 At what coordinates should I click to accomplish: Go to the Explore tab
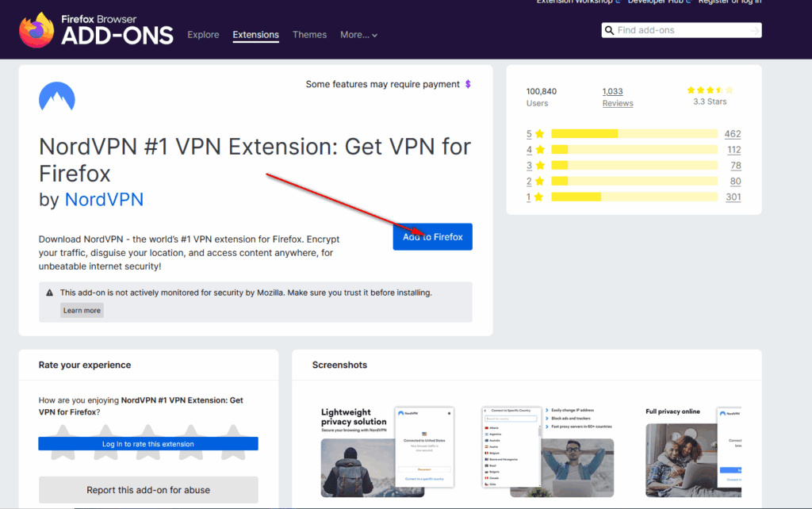[203, 35]
